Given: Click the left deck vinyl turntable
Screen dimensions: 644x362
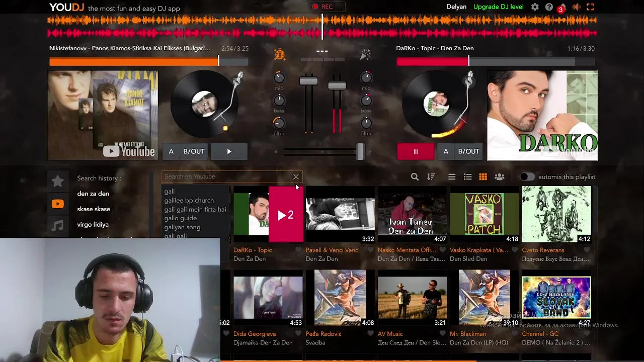Looking at the screenshot, I should pos(205,104).
